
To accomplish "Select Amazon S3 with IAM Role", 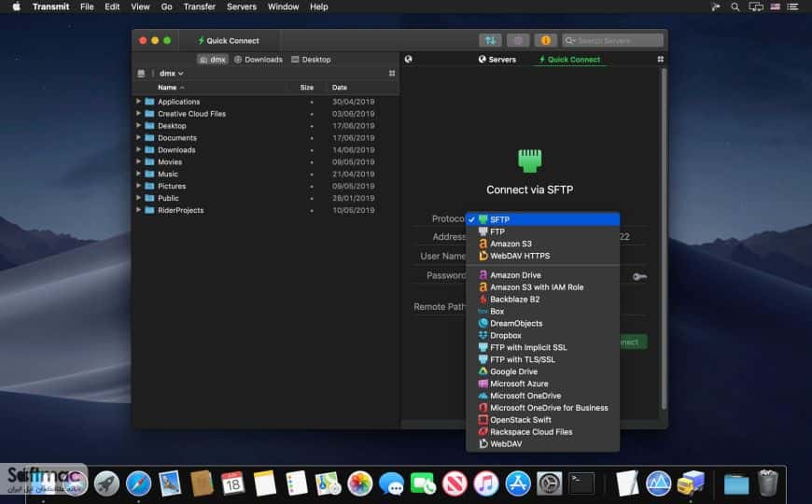I will 542,287.
